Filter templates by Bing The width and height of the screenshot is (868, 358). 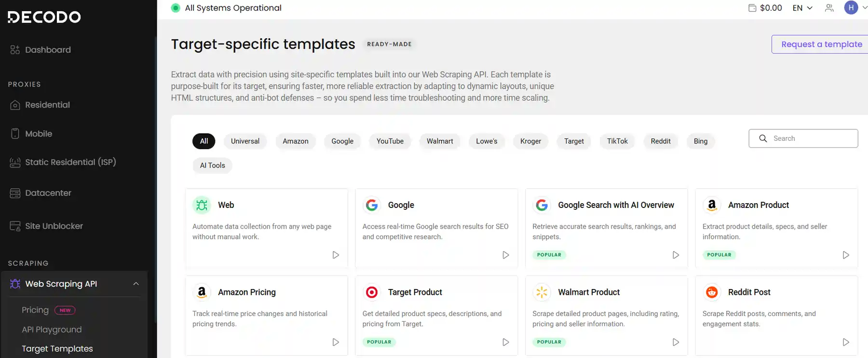[x=701, y=141]
